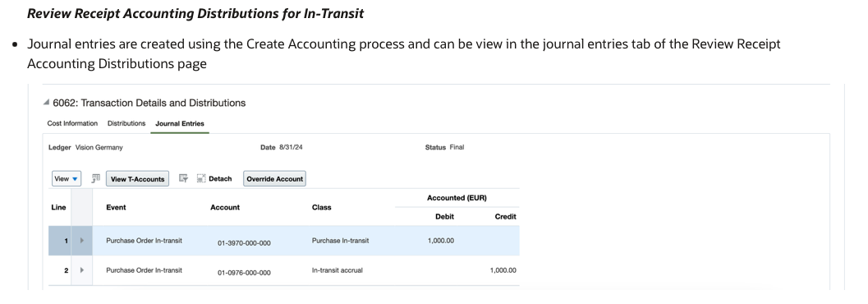868x304 pixels.
Task: Expand journal line 1 row details
Action: coord(82,240)
